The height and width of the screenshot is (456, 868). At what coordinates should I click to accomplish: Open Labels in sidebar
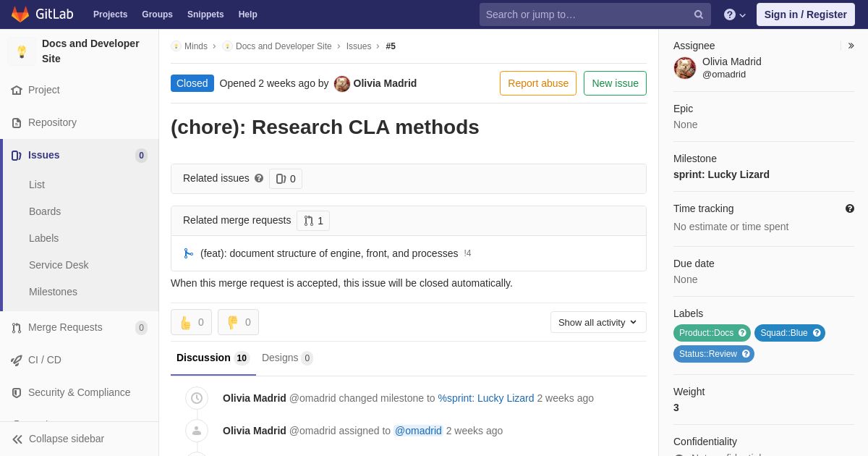[43, 238]
